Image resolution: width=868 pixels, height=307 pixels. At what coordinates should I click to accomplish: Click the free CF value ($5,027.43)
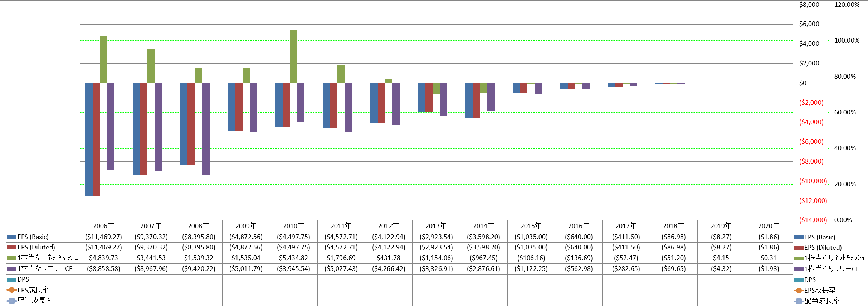(341, 269)
